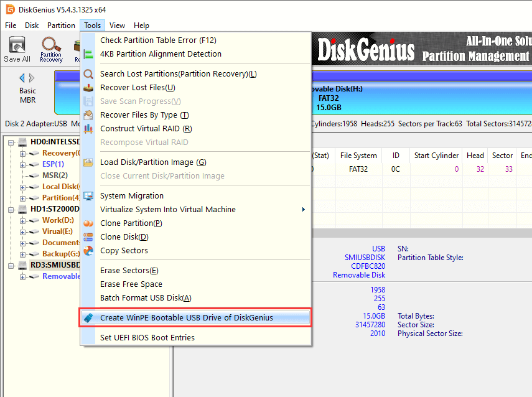
Task: Click the 4KB Partition Alignment Detection icon
Action: [88, 54]
